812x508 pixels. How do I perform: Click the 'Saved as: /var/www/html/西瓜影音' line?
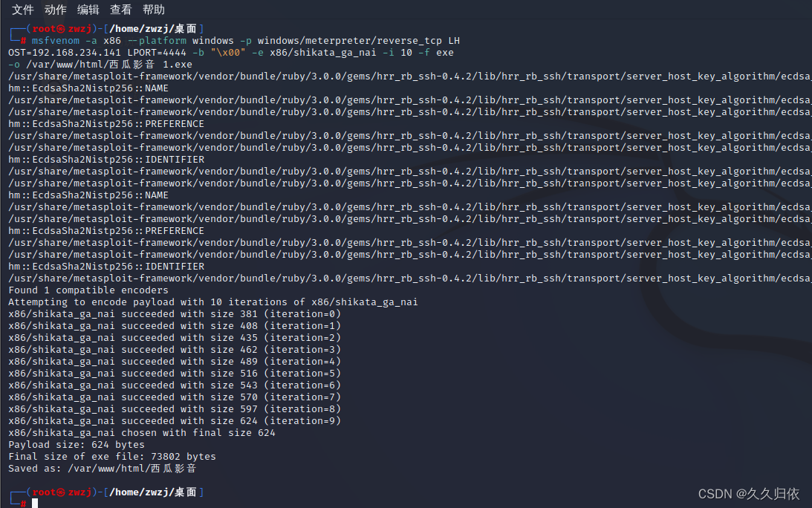(103, 469)
